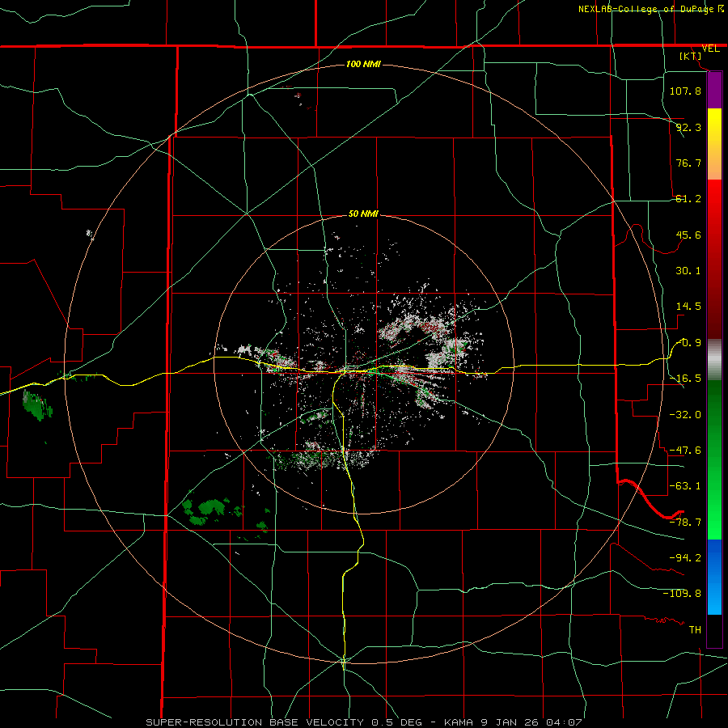Click the TH label at the scale bottom
Viewport: 728px width, 728px height.
tap(695, 629)
